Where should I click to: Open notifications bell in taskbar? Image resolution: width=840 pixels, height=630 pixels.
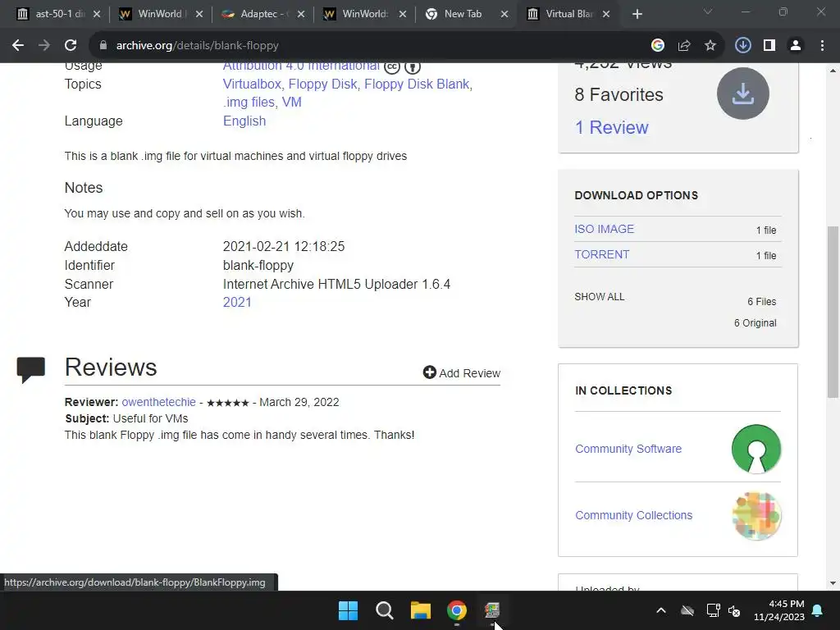tap(818, 610)
